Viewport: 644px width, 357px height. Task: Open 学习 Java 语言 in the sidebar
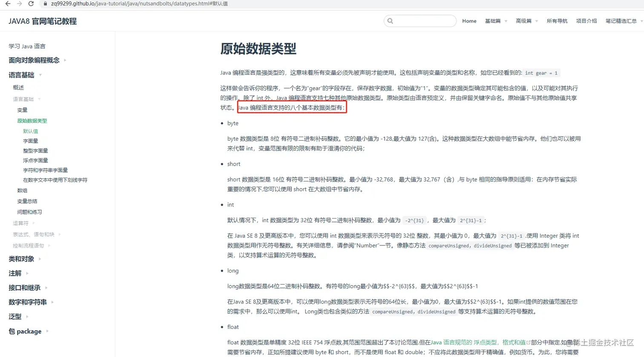(27, 46)
